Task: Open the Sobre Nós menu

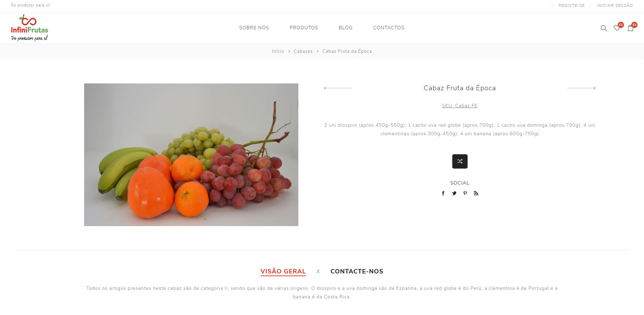Action: point(254,28)
